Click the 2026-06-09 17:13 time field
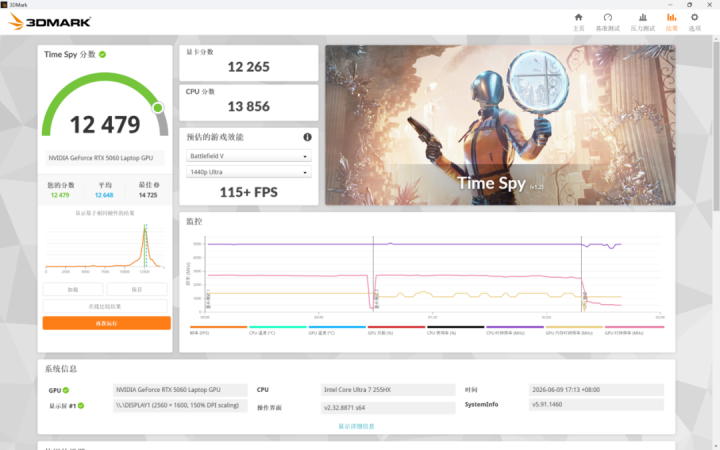The height and width of the screenshot is (450, 720). pos(596,390)
